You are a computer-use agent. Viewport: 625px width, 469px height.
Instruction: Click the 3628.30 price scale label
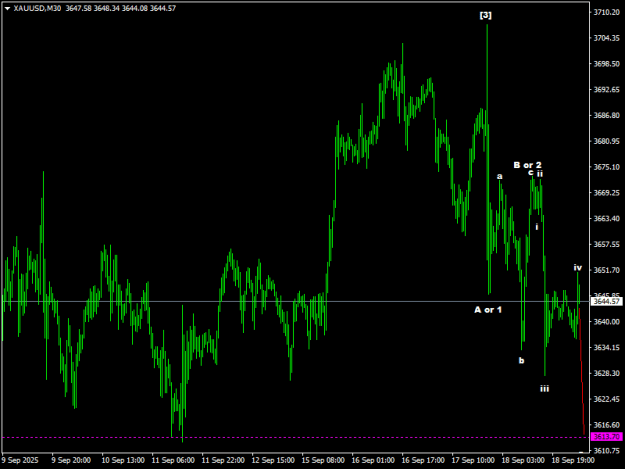coord(607,373)
